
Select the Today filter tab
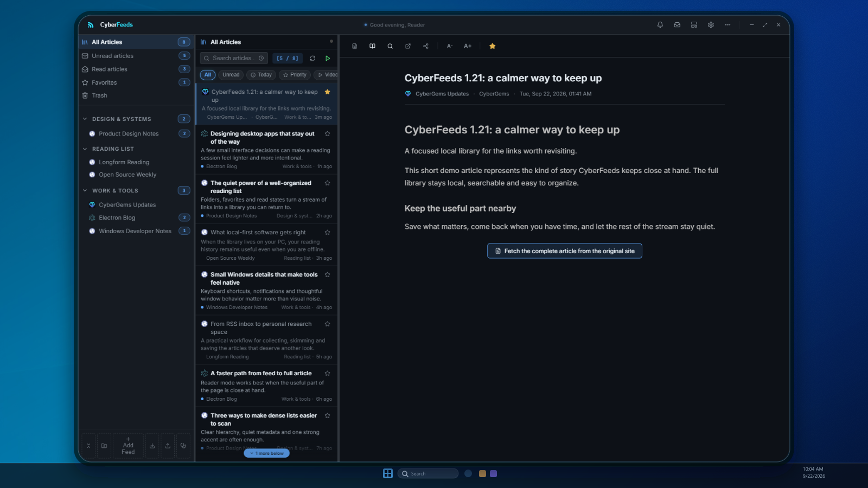(261, 75)
